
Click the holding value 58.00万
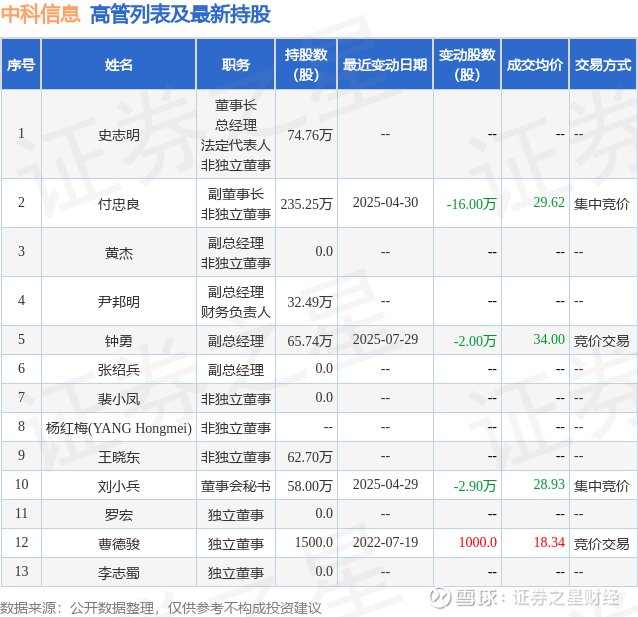coord(310,486)
